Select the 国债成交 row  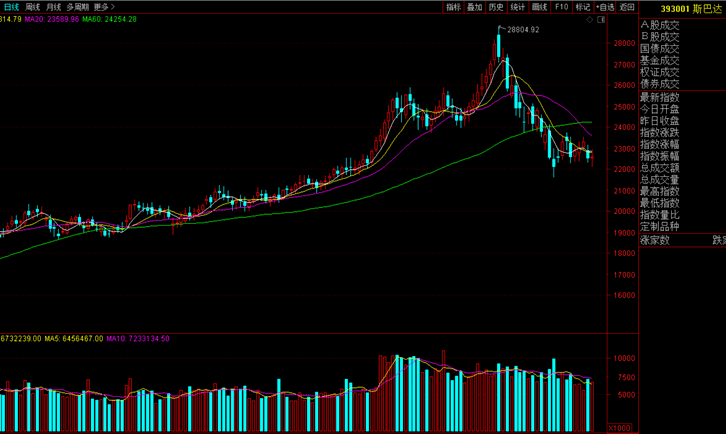point(660,49)
